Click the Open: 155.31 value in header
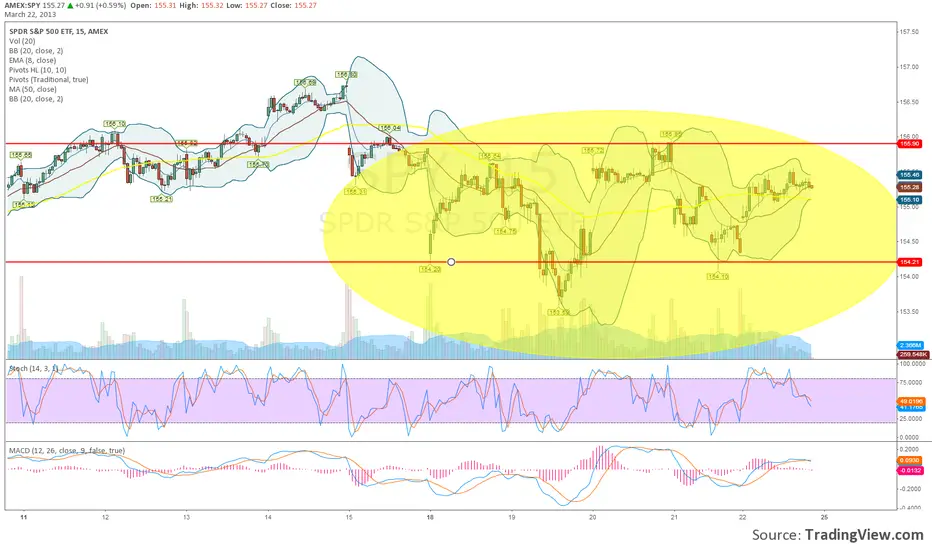 pos(153,5)
